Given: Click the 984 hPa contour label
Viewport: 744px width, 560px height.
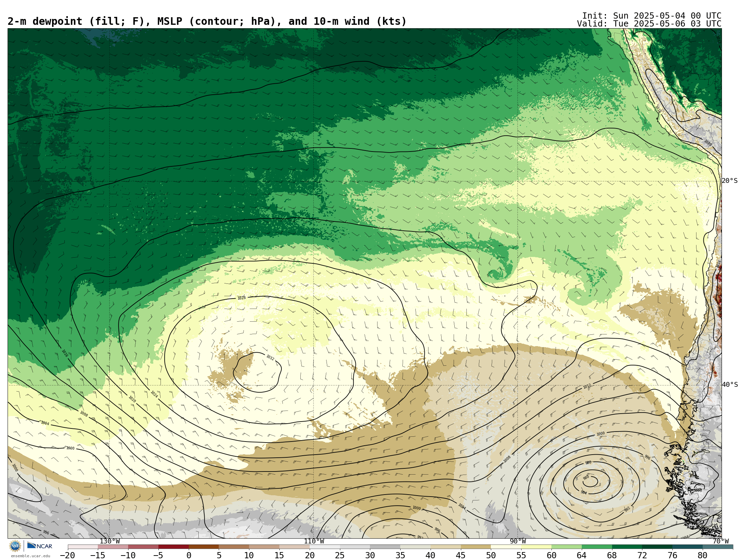Looking at the screenshot, I should click(583, 492).
